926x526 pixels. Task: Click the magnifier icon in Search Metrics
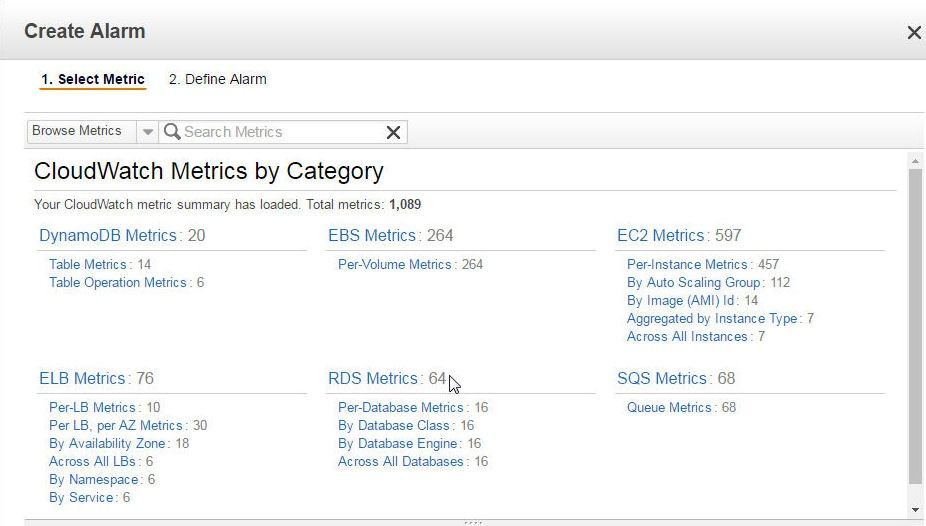tap(172, 131)
